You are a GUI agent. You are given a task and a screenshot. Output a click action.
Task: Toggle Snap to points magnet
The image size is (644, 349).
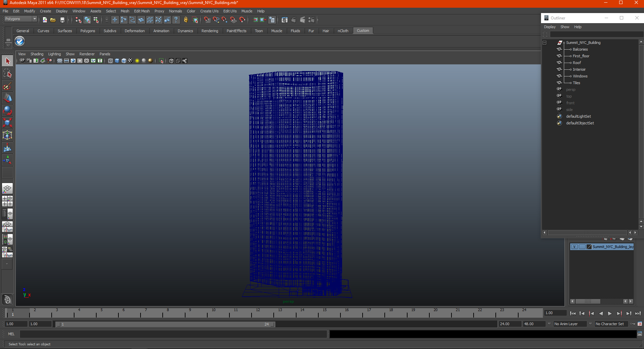tap(225, 20)
